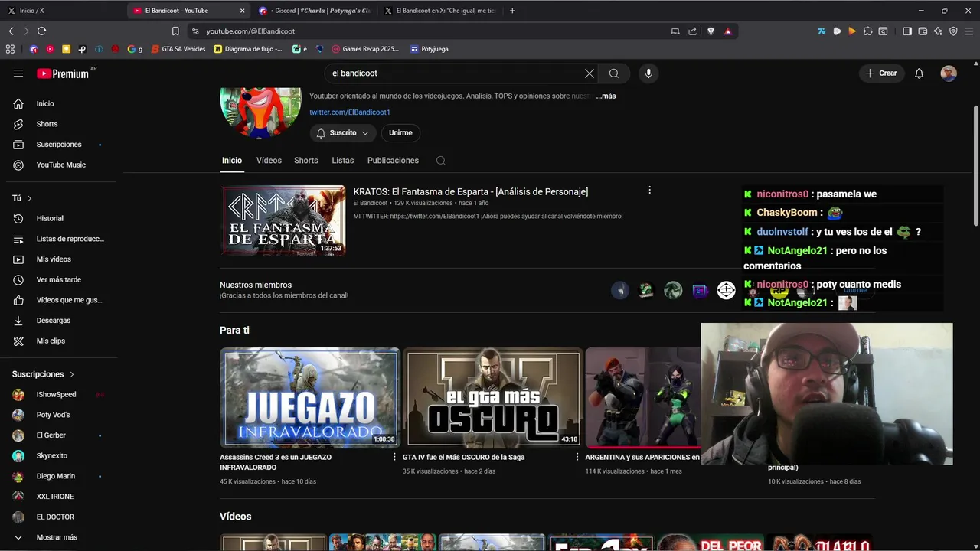The image size is (980, 551).
Task: Open the Listas channel tab
Action: click(x=343, y=161)
